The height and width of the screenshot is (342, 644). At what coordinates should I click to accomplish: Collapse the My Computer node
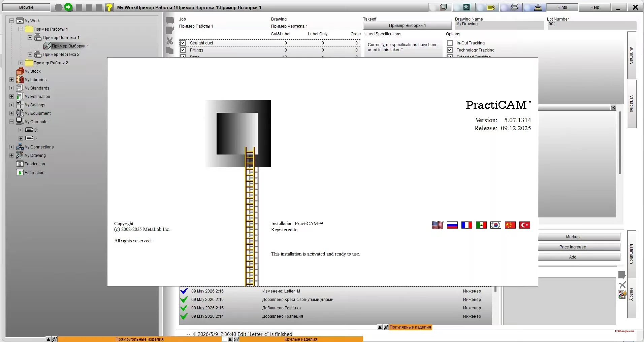[11, 122]
